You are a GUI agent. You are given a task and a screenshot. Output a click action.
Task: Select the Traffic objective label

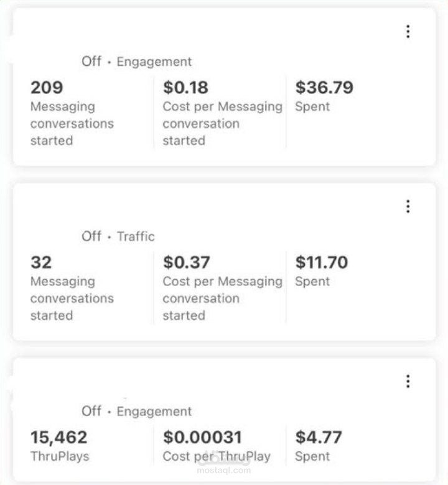(x=136, y=236)
